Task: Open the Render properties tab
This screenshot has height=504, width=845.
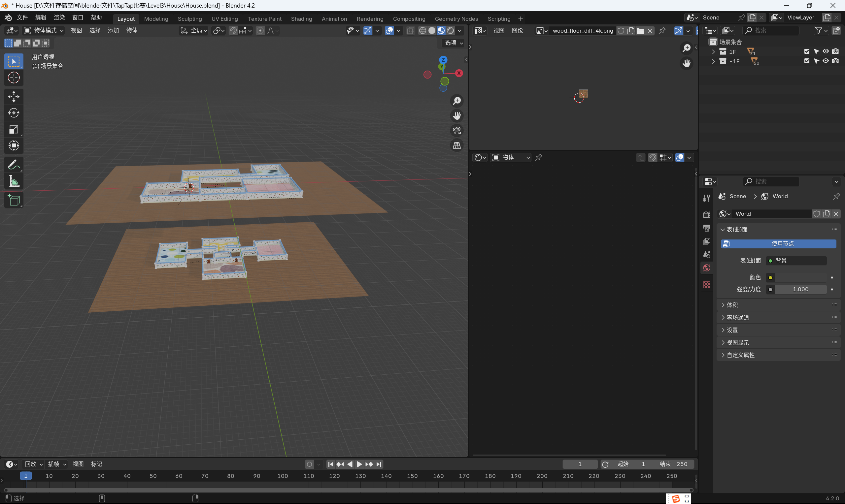Action: tap(707, 215)
